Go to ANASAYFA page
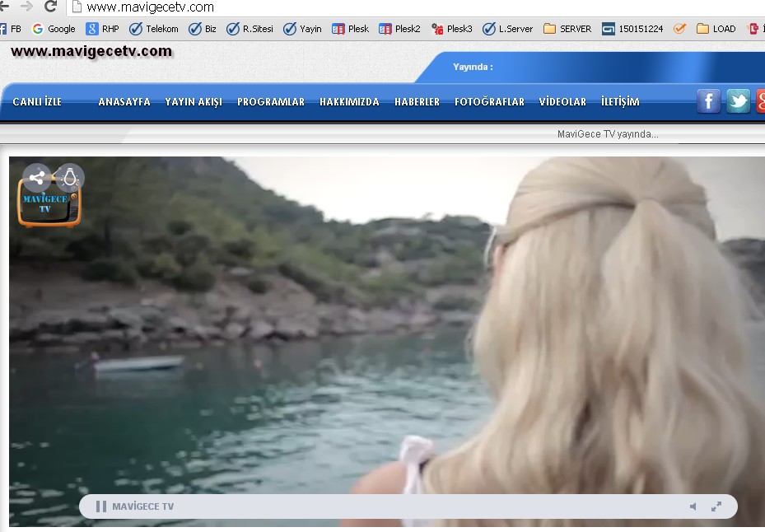 (124, 101)
